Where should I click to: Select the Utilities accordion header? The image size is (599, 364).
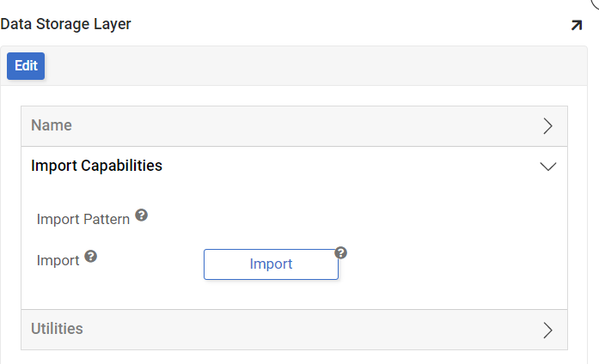(258, 329)
